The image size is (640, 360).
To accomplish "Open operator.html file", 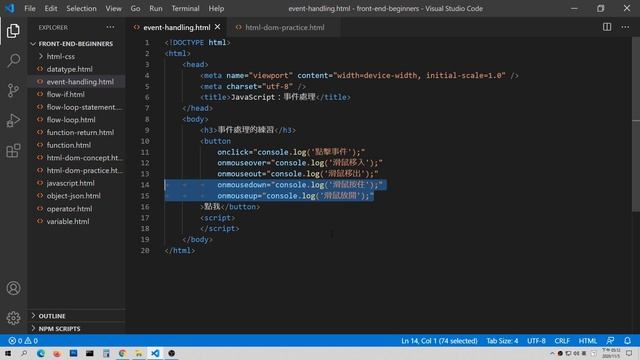I will [69, 209].
